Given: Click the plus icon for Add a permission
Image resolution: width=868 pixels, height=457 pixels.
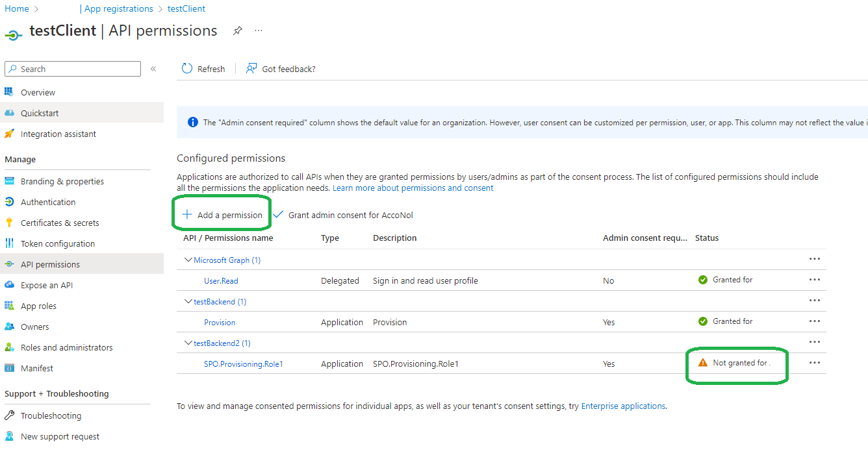Looking at the screenshot, I should [187, 215].
